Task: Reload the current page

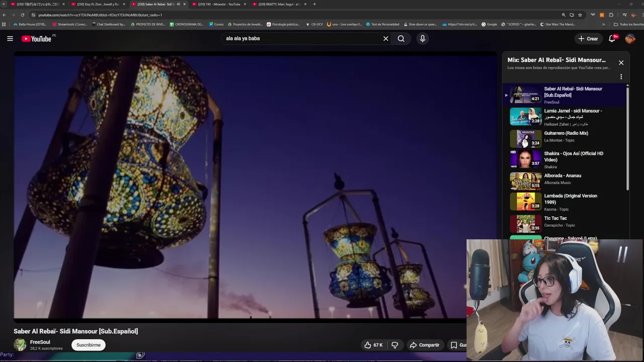Action: click(22, 15)
